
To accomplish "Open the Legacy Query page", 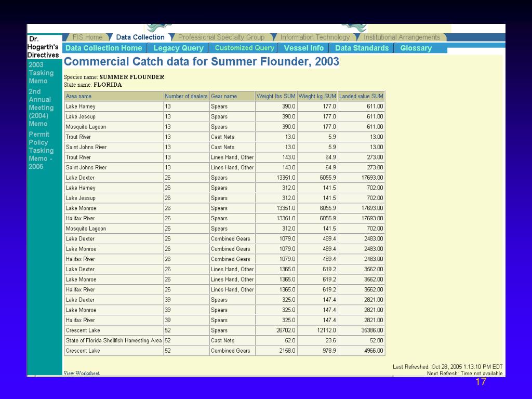I will pyautogui.click(x=179, y=48).
